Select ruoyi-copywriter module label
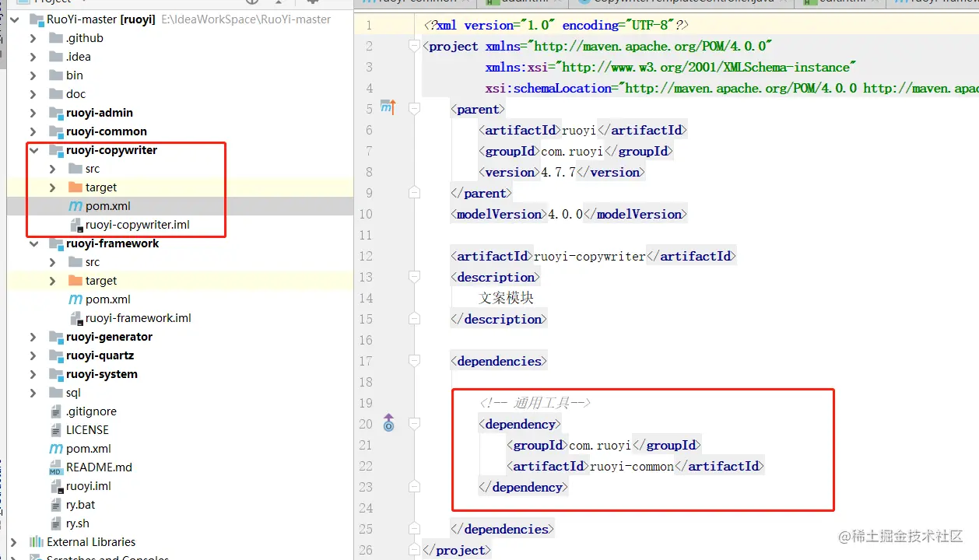This screenshot has height=560, width=979. pos(111,150)
